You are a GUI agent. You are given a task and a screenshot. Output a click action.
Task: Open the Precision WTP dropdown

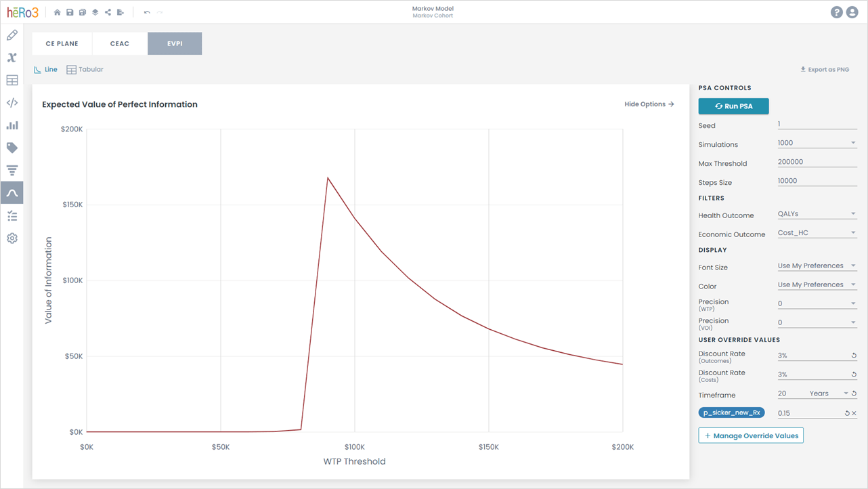coord(817,304)
